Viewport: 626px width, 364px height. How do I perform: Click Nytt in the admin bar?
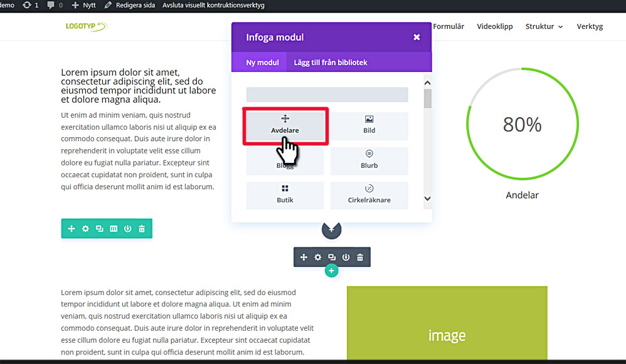click(84, 5)
